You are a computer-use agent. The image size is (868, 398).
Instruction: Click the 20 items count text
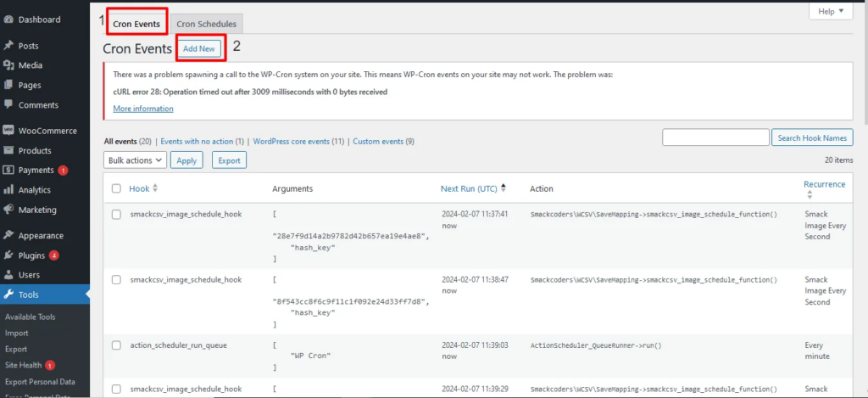coord(838,160)
